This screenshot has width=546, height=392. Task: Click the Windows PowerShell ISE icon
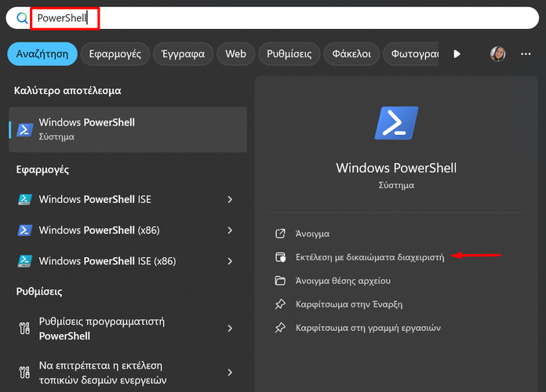25,199
